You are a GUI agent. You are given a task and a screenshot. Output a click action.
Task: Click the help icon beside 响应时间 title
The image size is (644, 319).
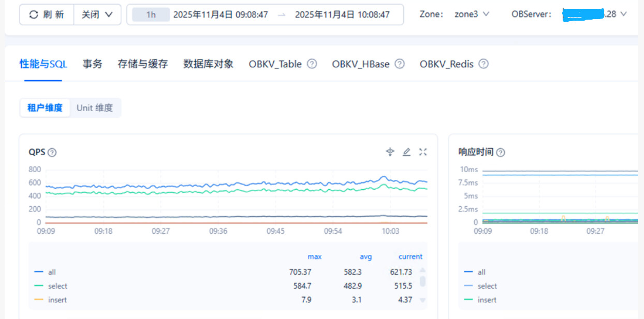pos(501,153)
